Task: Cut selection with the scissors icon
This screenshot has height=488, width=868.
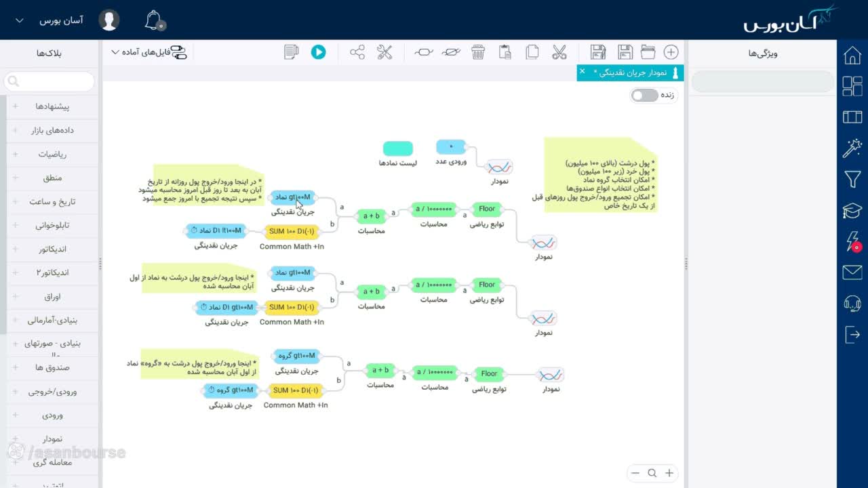Action: (x=559, y=52)
